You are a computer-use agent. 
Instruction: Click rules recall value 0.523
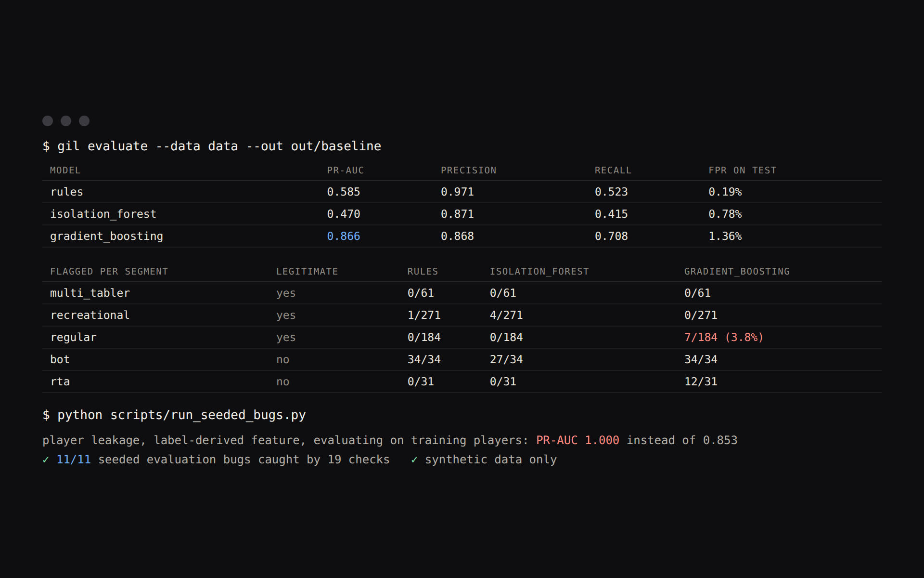tap(611, 192)
